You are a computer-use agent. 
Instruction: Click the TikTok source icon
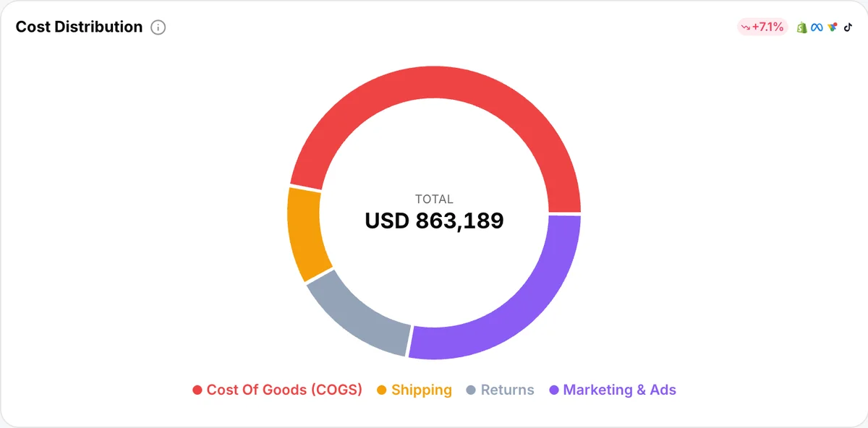(x=848, y=27)
